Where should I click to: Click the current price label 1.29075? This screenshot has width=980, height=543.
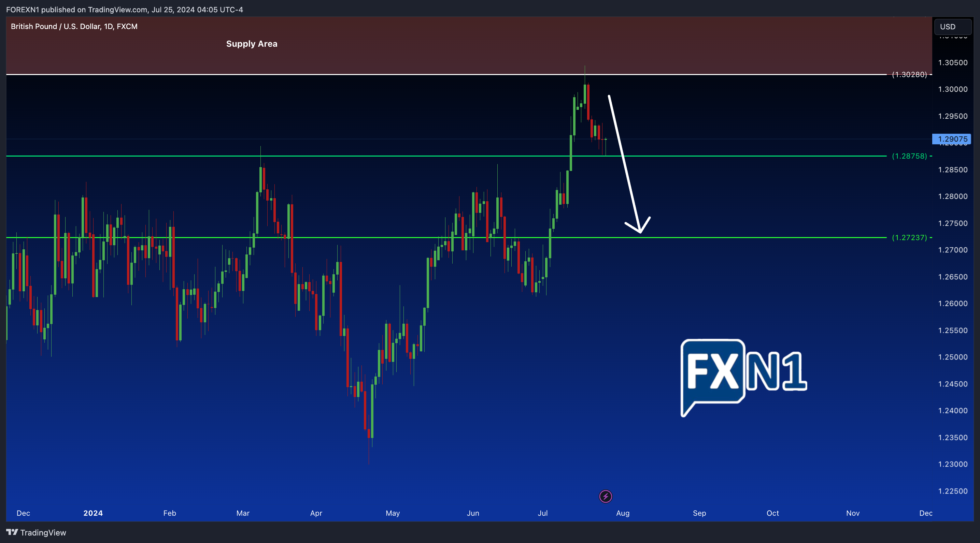pos(952,139)
